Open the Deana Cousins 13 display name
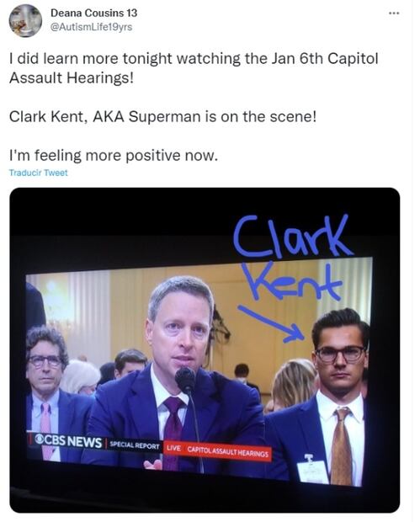The width and height of the screenshot is (420, 522). click(x=93, y=13)
